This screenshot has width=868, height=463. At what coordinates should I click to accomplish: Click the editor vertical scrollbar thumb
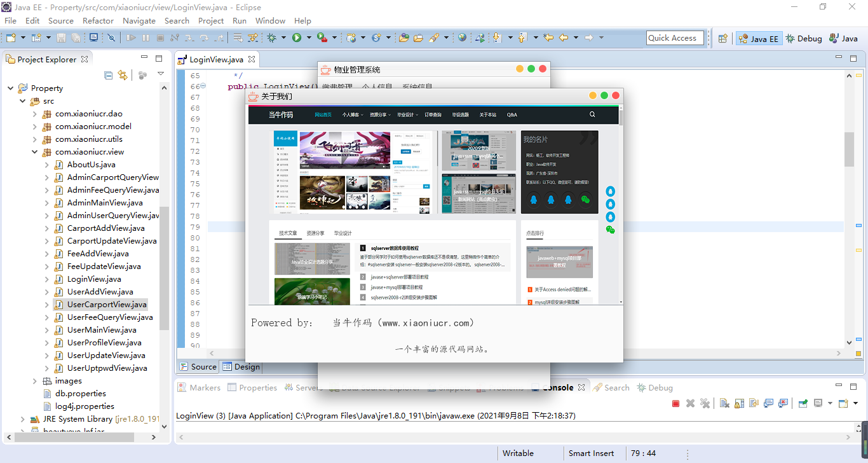(849, 149)
